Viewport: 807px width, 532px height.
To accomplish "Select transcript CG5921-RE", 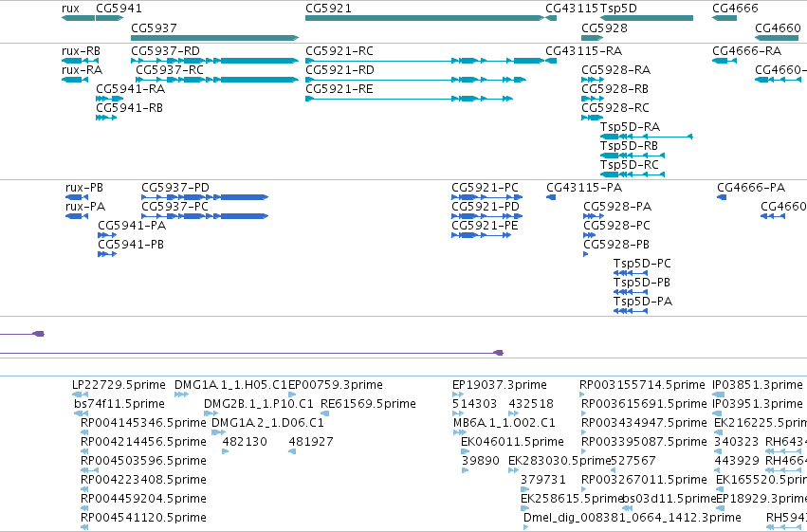I will tap(409, 99).
